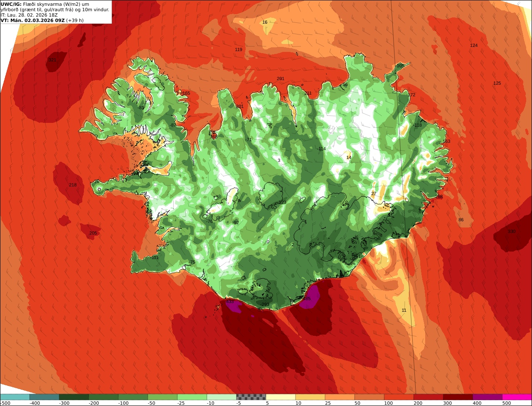Click the green -100 to -50 legend swatch

(133, 397)
